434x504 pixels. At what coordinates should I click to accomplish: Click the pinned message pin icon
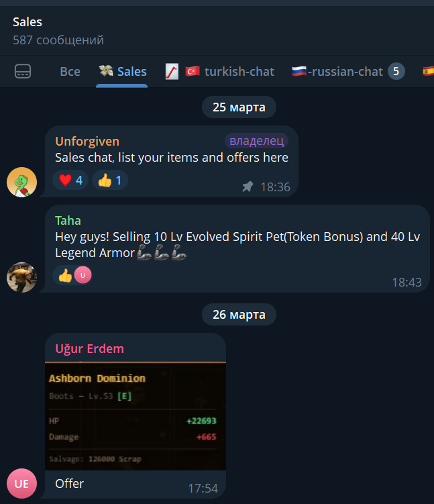pyautogui.click(x=248, y=187)
